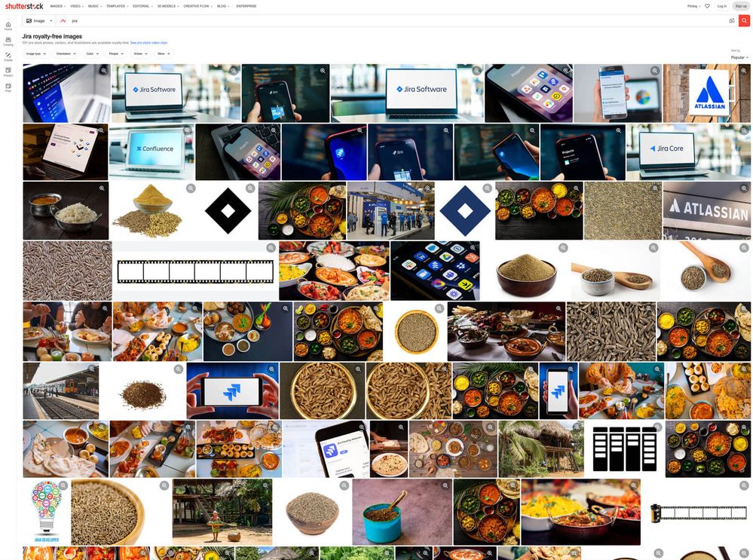Click the heart icon in the top bar
The width and height of the screenshot is (753, 560).
707,5
